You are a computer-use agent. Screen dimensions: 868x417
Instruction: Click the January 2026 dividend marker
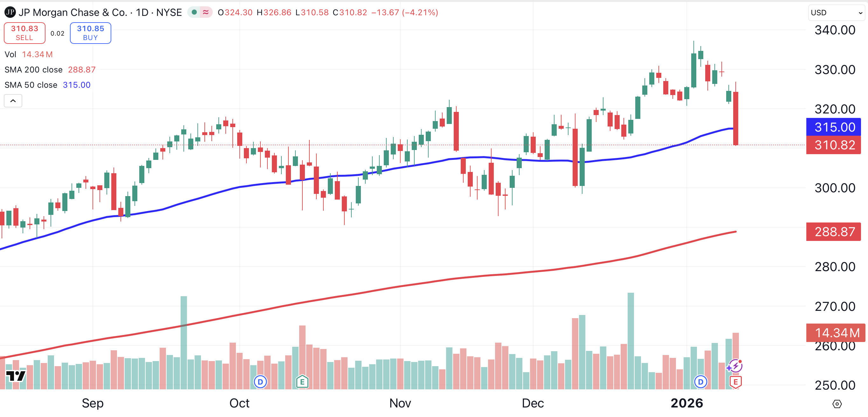click(x=700, y=382)
